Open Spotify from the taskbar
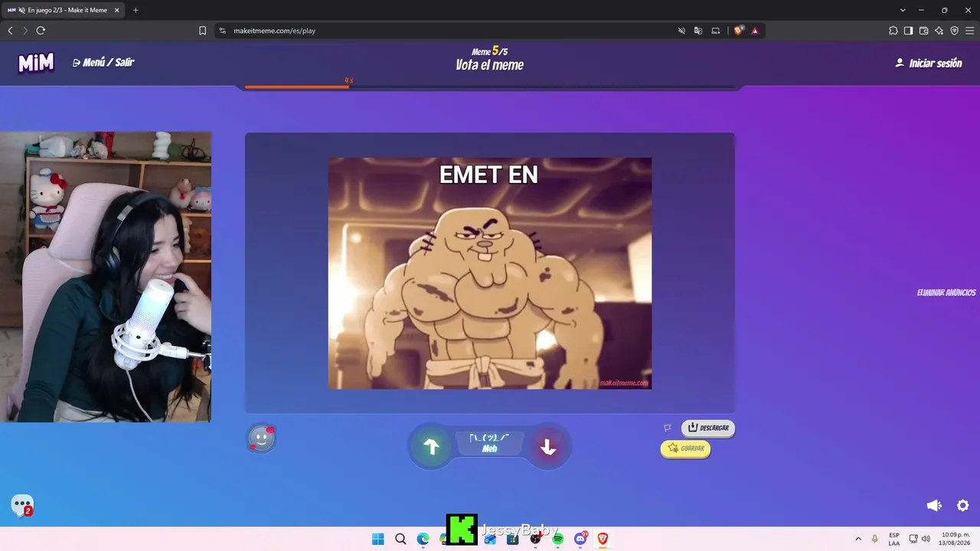Screen dimensions: 980x551 [x=557, y=539]
